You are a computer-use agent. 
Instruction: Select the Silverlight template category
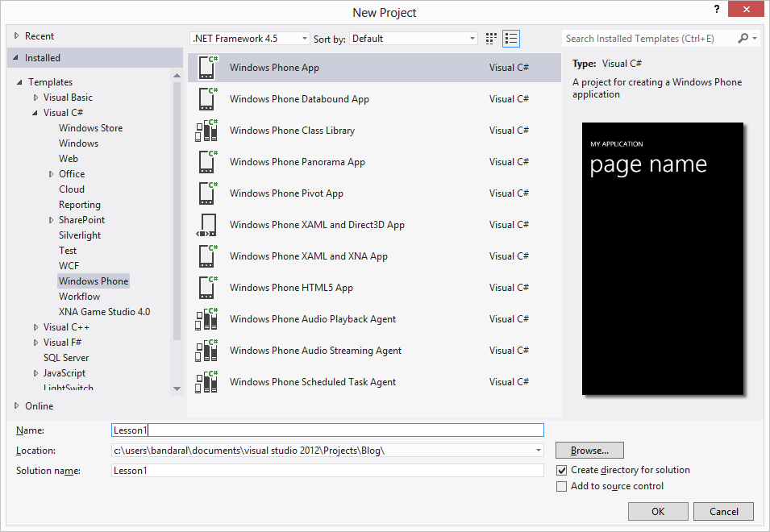click(x=80, y=235)
